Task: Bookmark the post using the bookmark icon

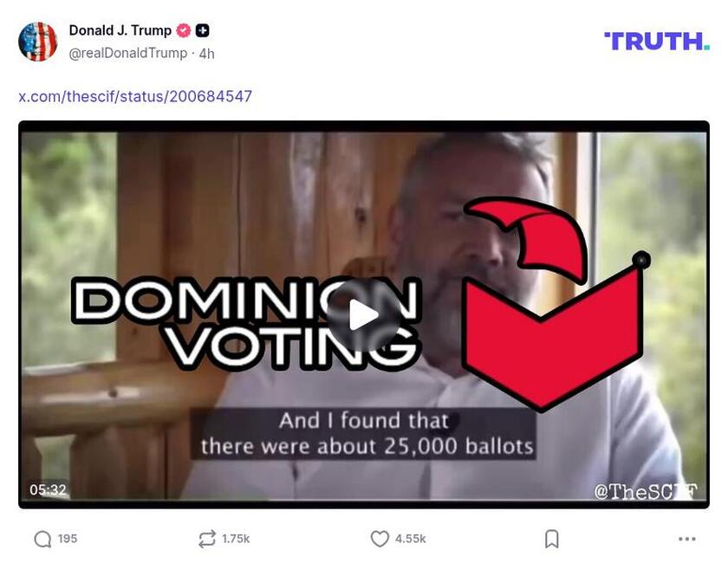Action: [552, 538]
